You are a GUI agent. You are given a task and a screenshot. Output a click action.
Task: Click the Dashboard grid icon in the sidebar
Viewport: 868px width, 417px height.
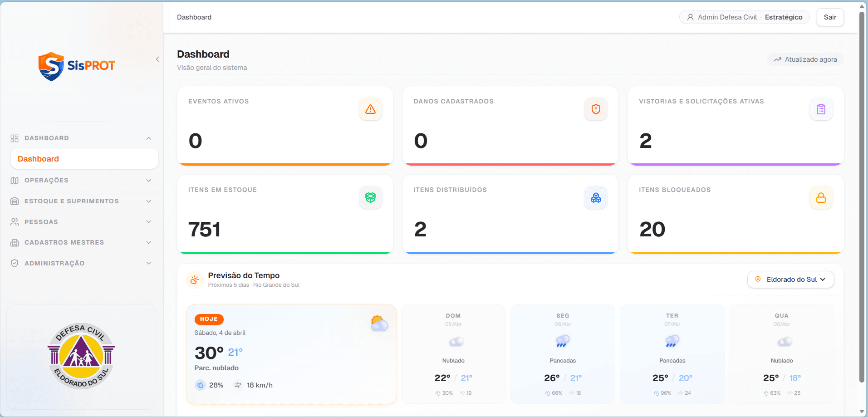click(15, 138)
